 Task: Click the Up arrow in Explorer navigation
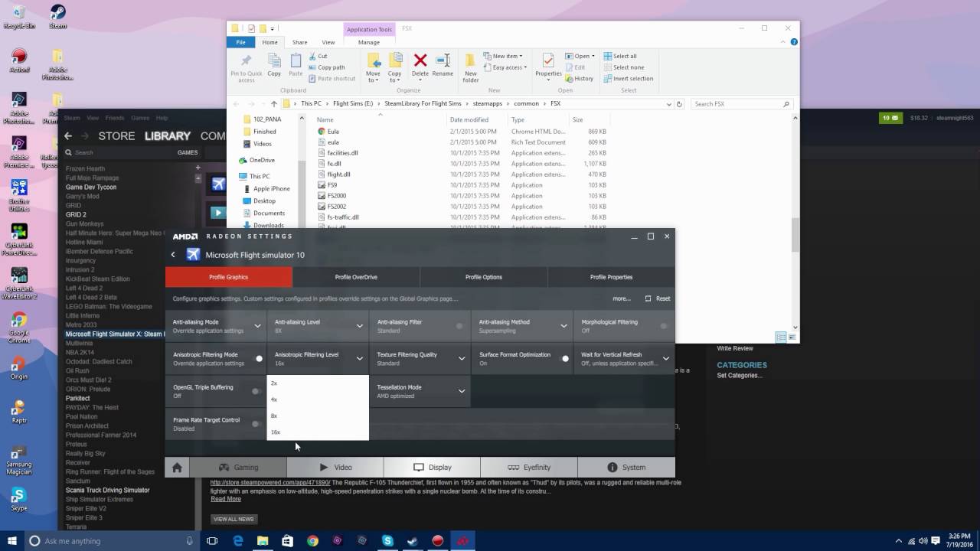coord(274,103)
